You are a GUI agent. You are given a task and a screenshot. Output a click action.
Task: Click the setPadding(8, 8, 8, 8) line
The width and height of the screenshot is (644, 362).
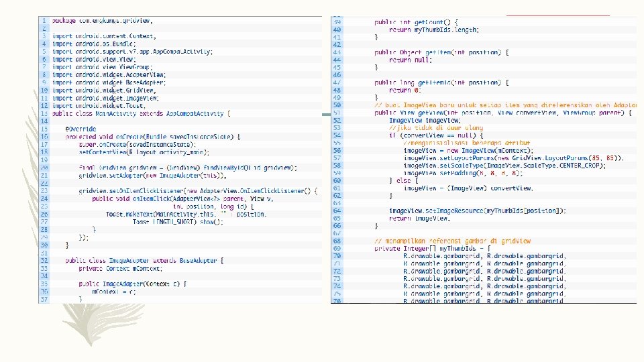pos(464,173)
